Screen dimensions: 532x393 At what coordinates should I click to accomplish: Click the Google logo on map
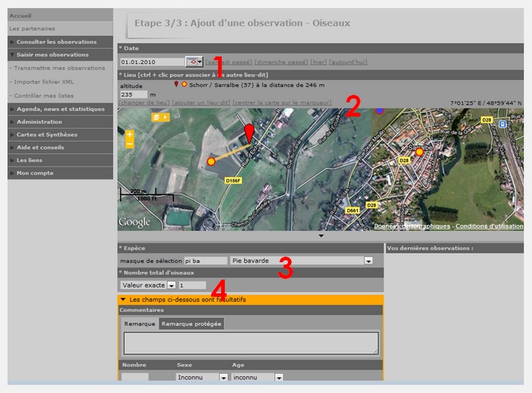point(135,222)
